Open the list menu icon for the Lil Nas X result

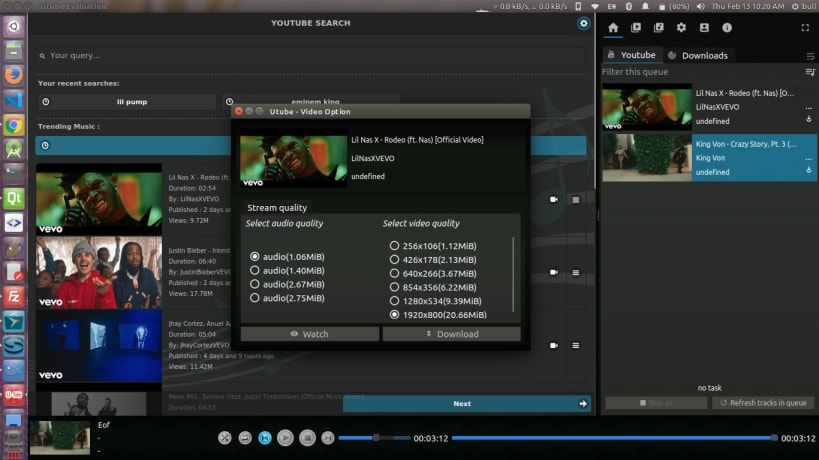(x=576, y=199)
